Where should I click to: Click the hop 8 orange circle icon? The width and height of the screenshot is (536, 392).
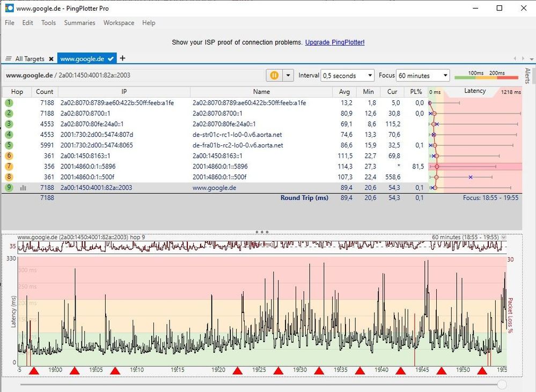coord(9,176)
